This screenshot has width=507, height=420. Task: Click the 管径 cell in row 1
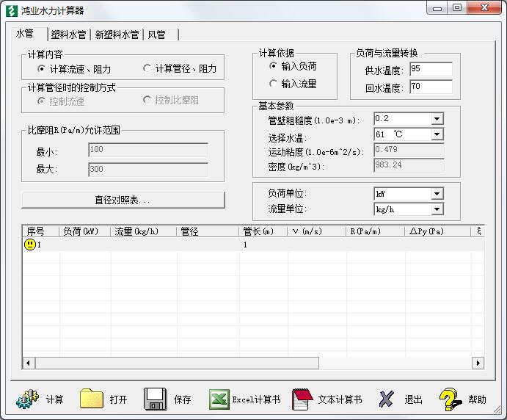(208, 245)
